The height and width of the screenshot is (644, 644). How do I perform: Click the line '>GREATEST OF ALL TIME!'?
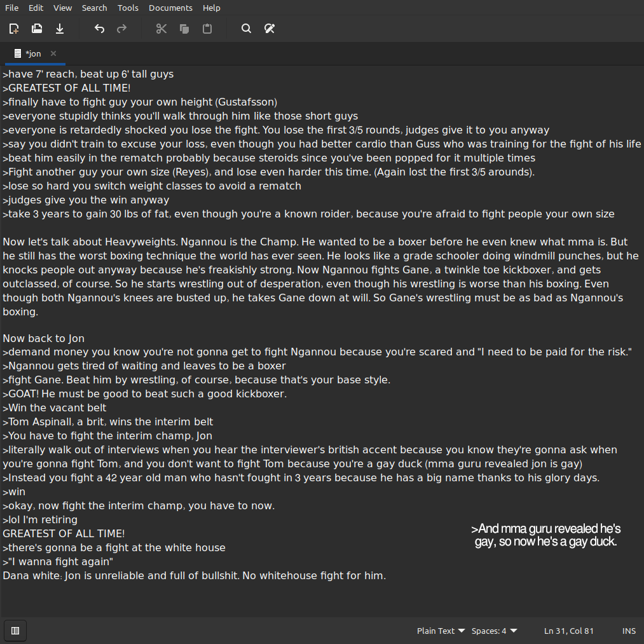click(x=67, y=88)
